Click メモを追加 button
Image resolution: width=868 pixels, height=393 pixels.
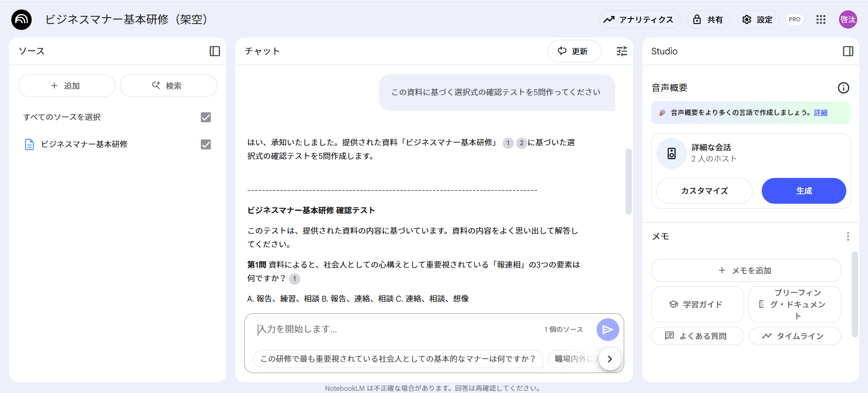coord(746,270)
